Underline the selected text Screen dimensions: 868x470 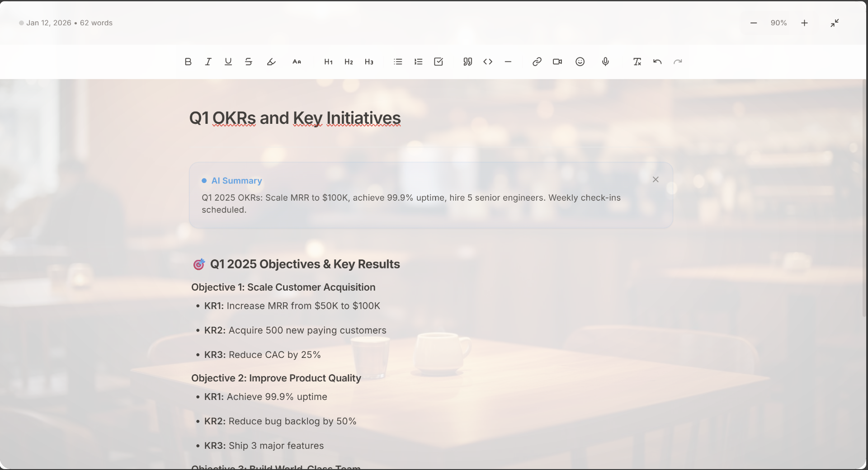228,62
